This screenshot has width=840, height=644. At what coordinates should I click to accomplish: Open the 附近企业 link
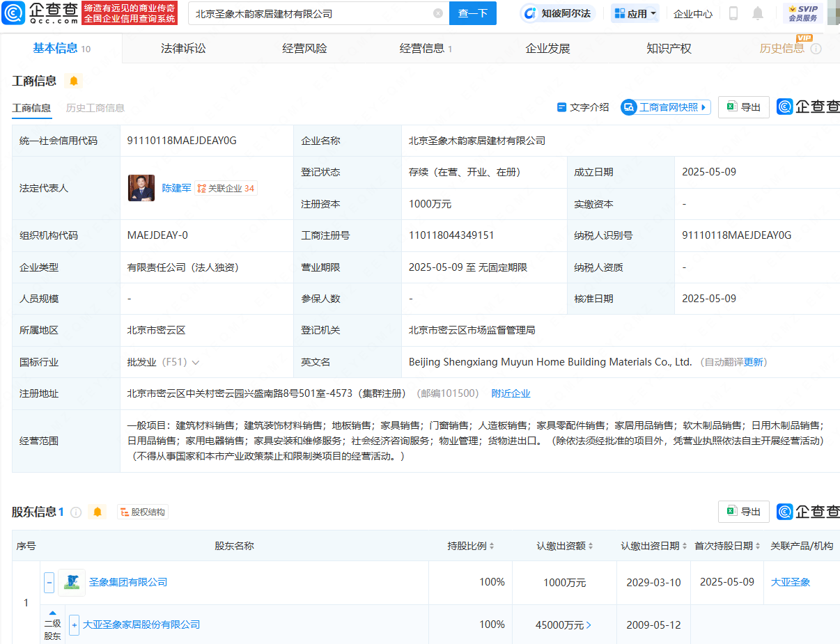point(511,393)
